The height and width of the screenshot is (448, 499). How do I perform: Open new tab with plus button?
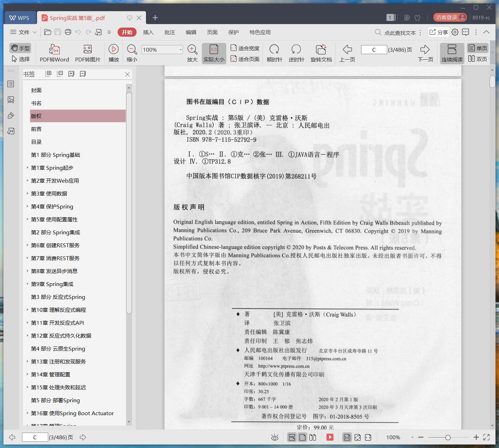(155, 17)
